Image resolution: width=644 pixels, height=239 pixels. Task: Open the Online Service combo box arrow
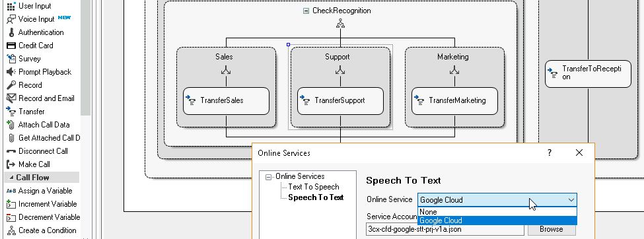click(571, 200)
